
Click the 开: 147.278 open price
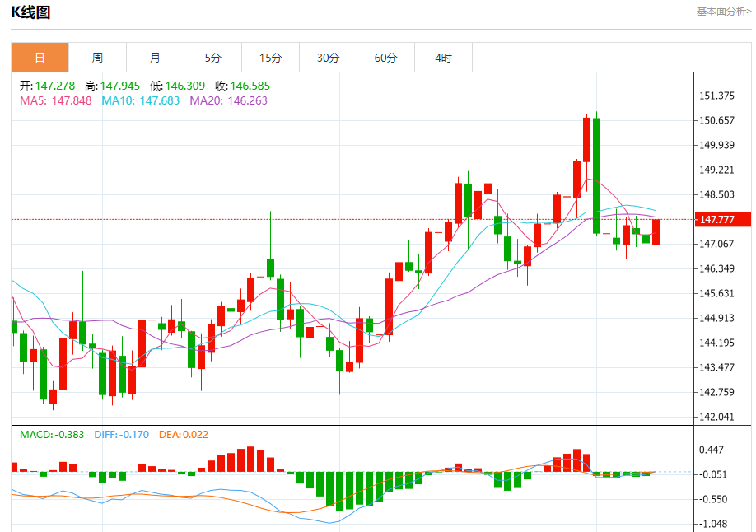(x=47, y=86)
